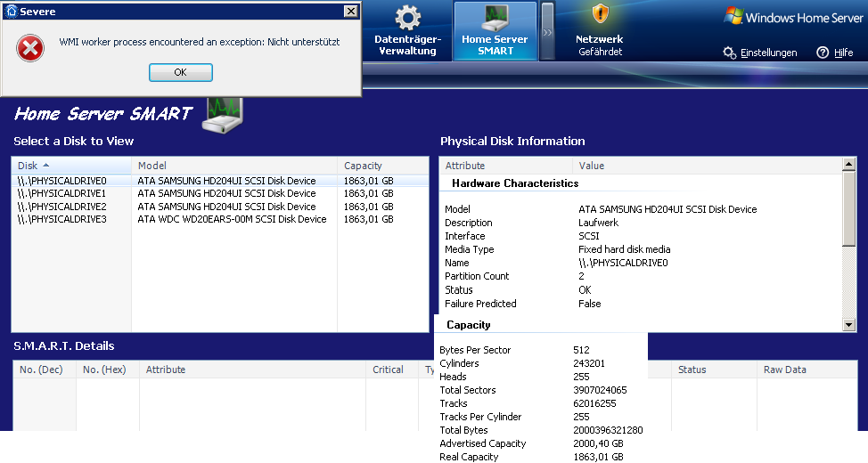The image size is (868, 463).
Task: Click the Media Type attribute label
Action: coord(470,249)
